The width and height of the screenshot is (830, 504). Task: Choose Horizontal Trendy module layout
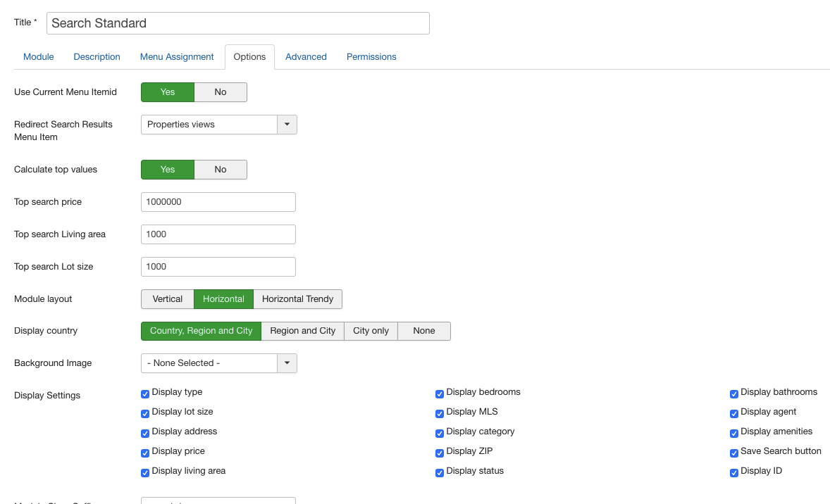[x=297, y=299]
